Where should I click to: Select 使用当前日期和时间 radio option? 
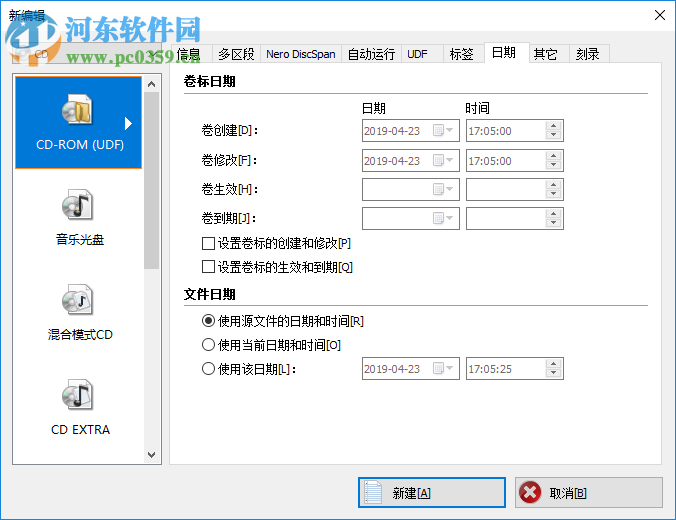pos(208,345)
